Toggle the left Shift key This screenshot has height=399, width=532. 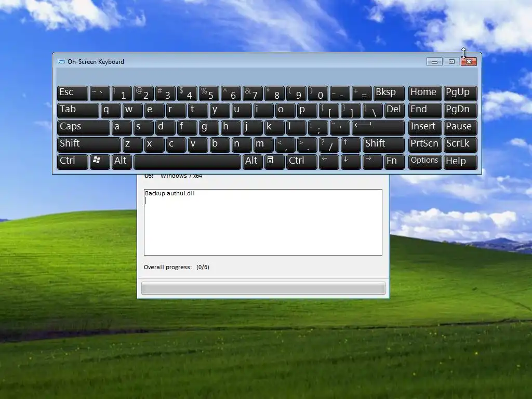[89, 144]
